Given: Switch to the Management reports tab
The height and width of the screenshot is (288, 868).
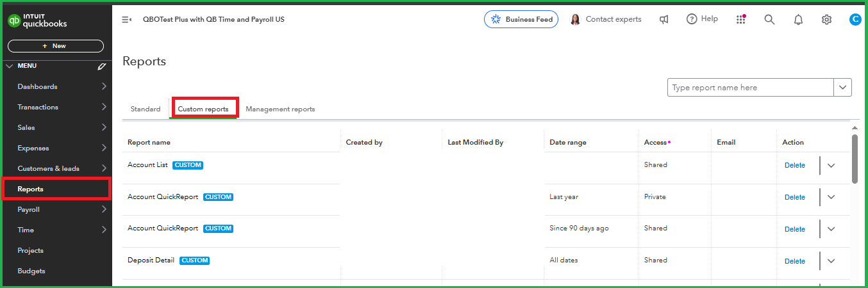Looking at the screenshot, I should click(280, 109).
